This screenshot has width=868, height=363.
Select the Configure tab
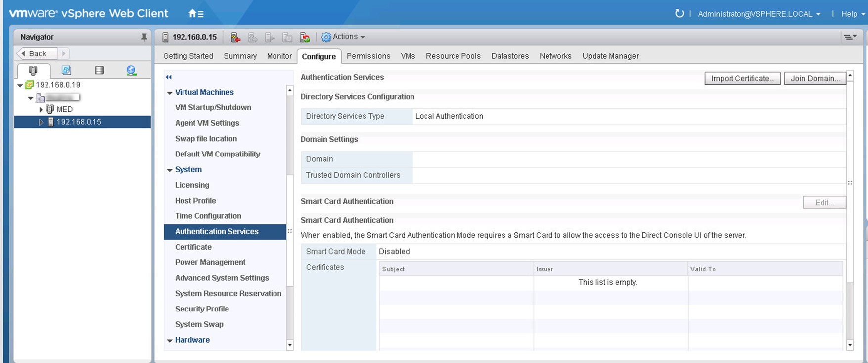(319, 56)
